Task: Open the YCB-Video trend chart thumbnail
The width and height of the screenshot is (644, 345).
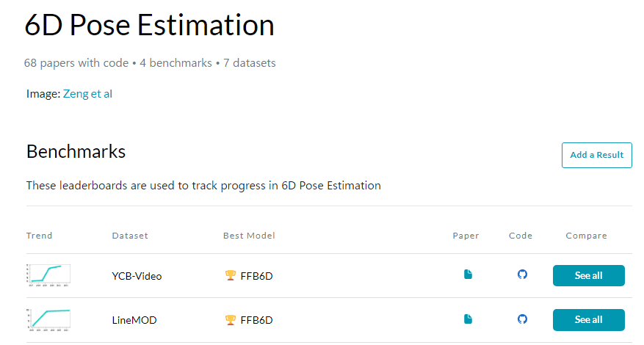Action: (48, 275)
